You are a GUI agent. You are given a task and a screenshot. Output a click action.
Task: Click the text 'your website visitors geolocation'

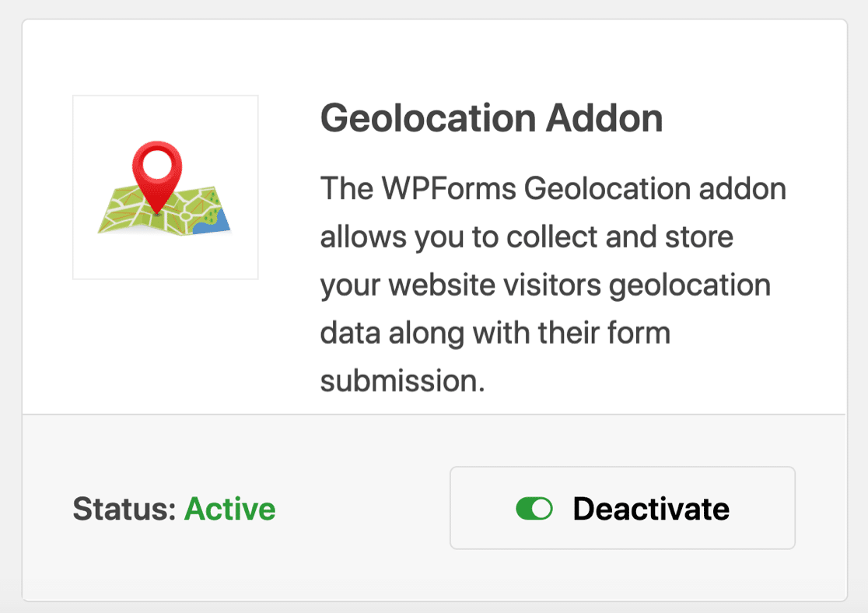[x=544, y=285]
